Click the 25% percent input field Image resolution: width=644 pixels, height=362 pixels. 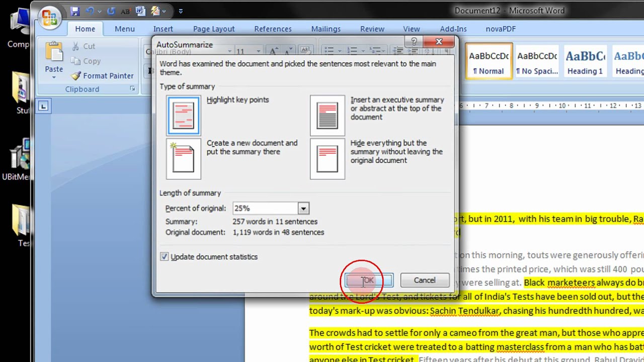click(x=265, y=208)
